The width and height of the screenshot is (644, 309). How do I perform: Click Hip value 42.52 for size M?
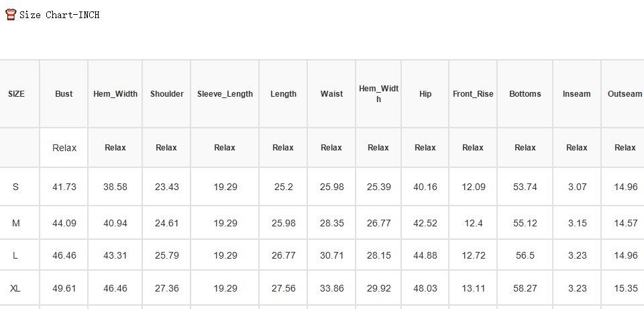[425, 223]
